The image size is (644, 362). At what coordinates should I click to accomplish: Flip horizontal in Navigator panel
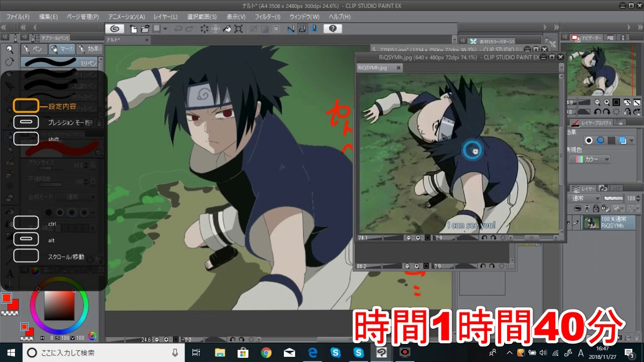pos(627,112)
